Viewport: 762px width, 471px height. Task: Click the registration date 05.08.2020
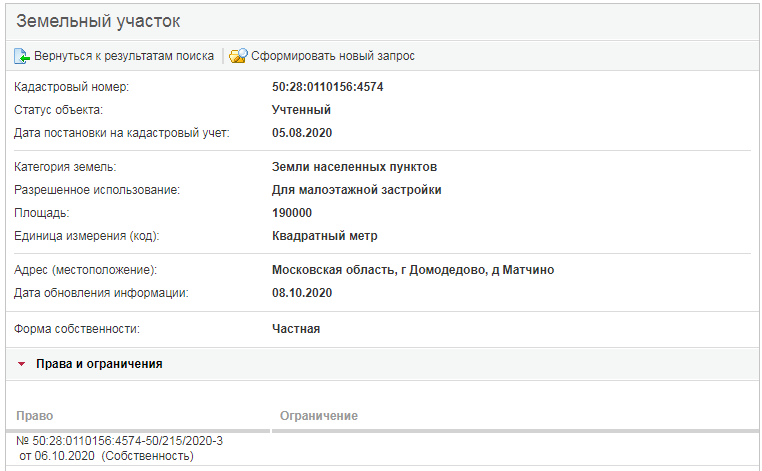[x=302, y=133]
